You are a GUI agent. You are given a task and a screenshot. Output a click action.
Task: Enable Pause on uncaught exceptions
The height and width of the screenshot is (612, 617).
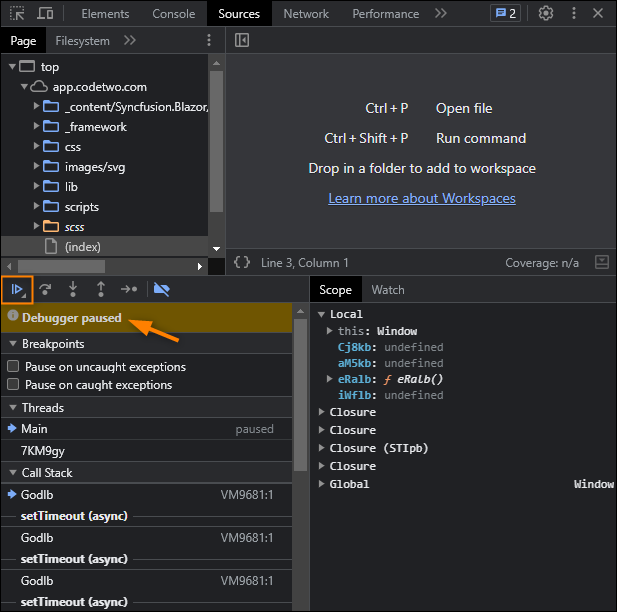pos(13,366)
